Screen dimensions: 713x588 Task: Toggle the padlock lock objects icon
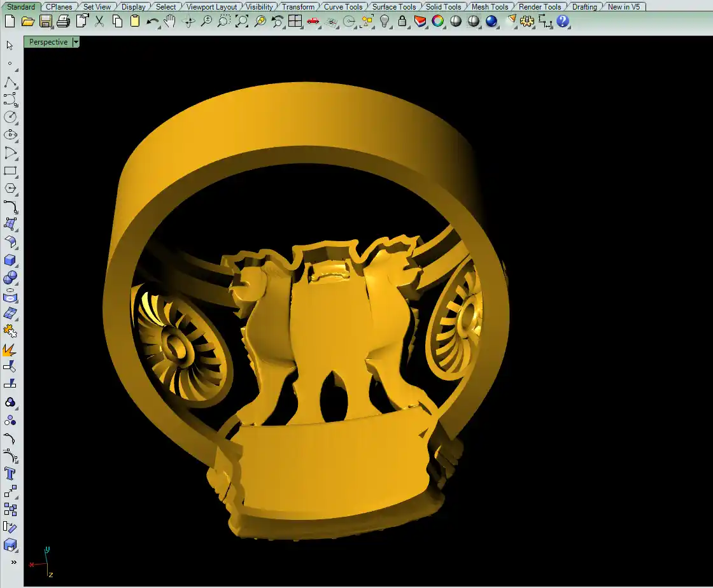[402, 22]
